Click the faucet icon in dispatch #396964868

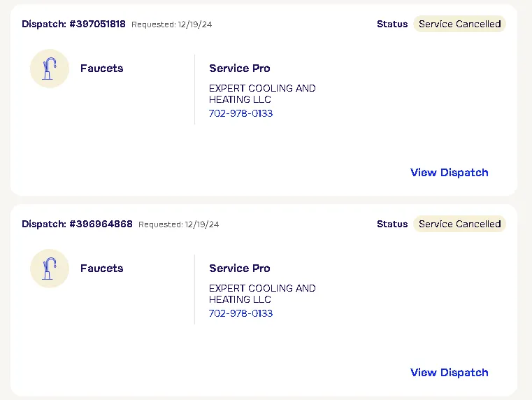pos(50,269)
